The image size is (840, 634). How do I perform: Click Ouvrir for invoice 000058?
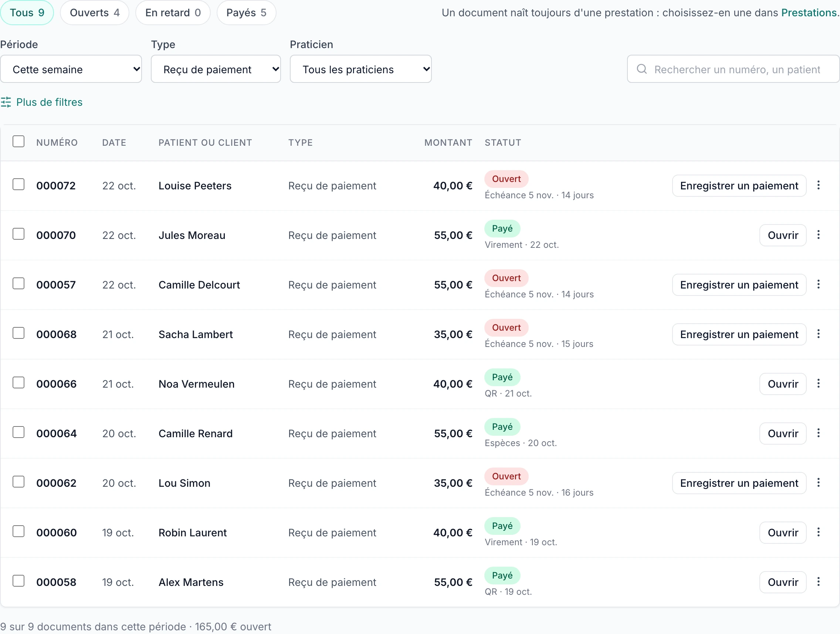click(x=783, y=582)
